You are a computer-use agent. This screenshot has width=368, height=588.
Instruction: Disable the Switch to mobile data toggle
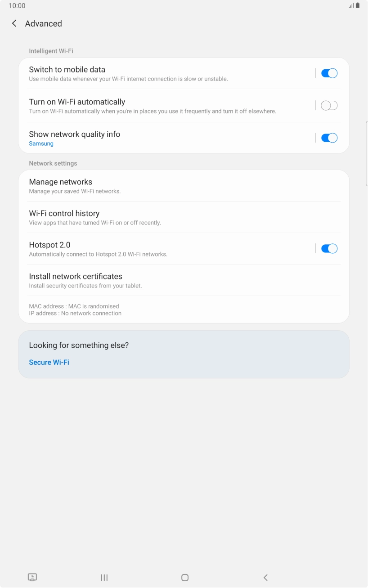329,73
